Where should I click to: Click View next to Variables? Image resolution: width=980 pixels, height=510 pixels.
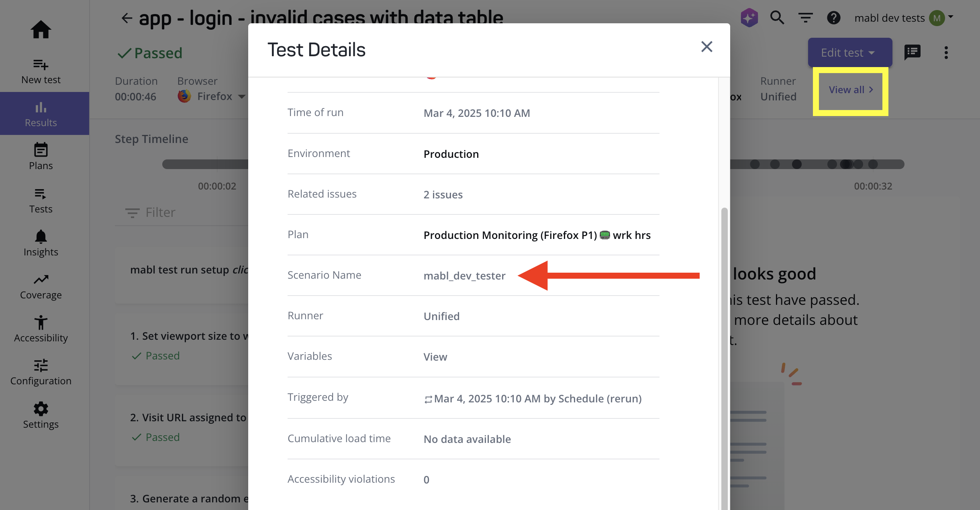pyautogui.click(x=435, y=357)
